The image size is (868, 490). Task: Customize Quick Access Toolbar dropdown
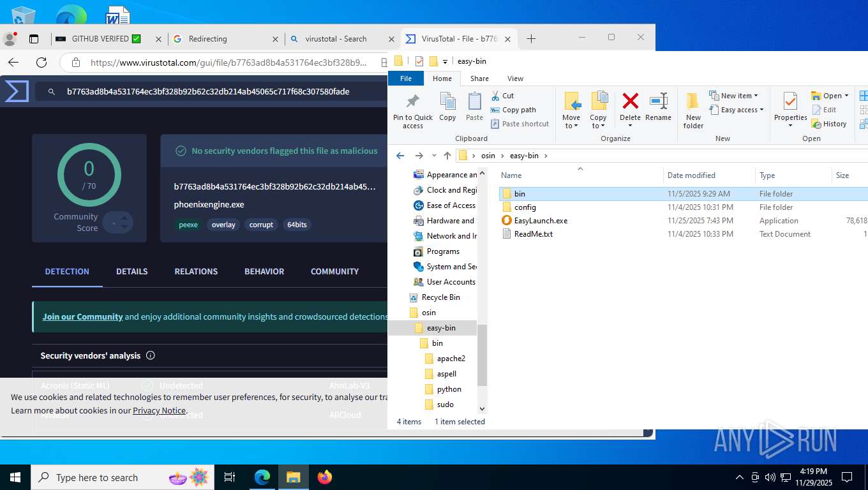(x=445, y=62)
